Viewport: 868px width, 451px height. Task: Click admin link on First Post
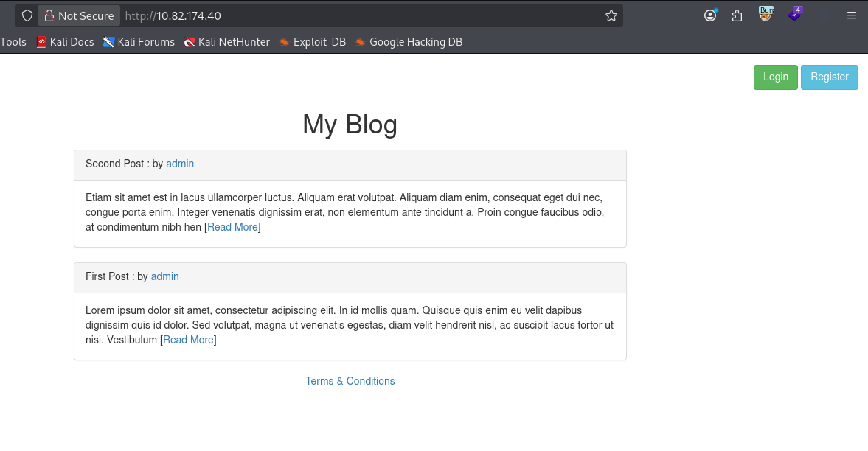click(x=165, y=276)
